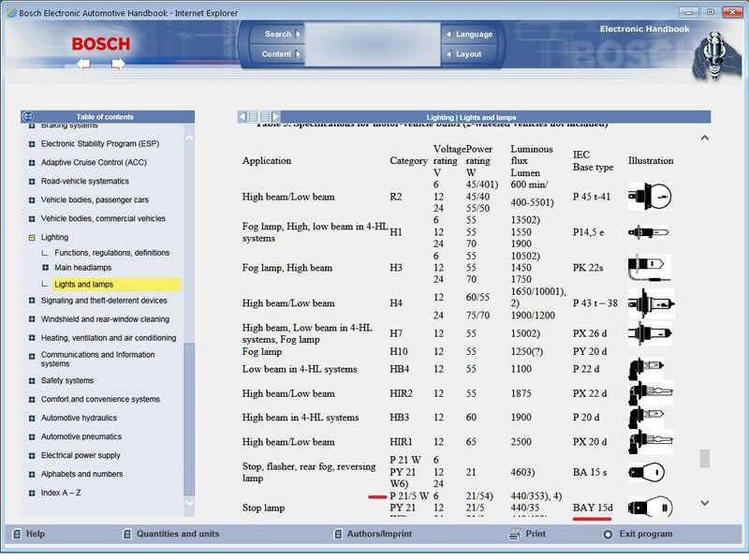Click the content pane scroll-up chevron
749x560 pixels.
tap(705, 138)
